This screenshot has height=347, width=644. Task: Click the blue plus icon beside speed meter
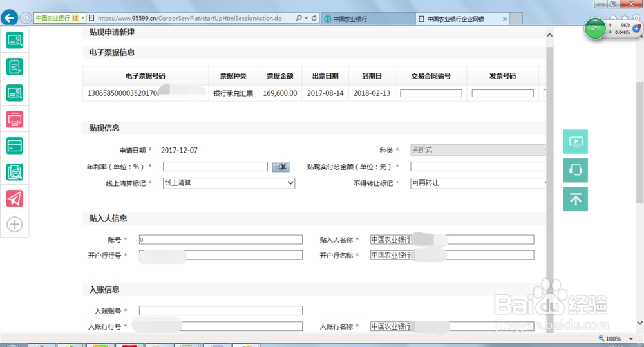[637, 28]
